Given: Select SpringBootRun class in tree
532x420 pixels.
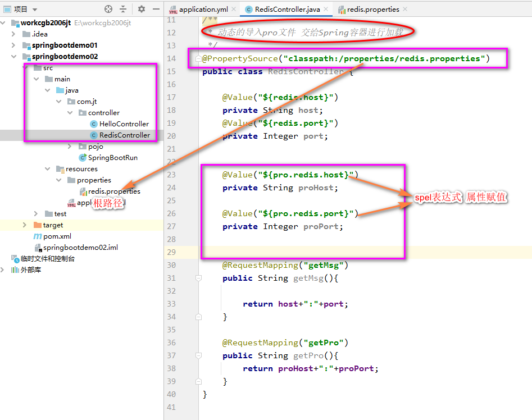Looking at the screenshot, I should point(113,158).
